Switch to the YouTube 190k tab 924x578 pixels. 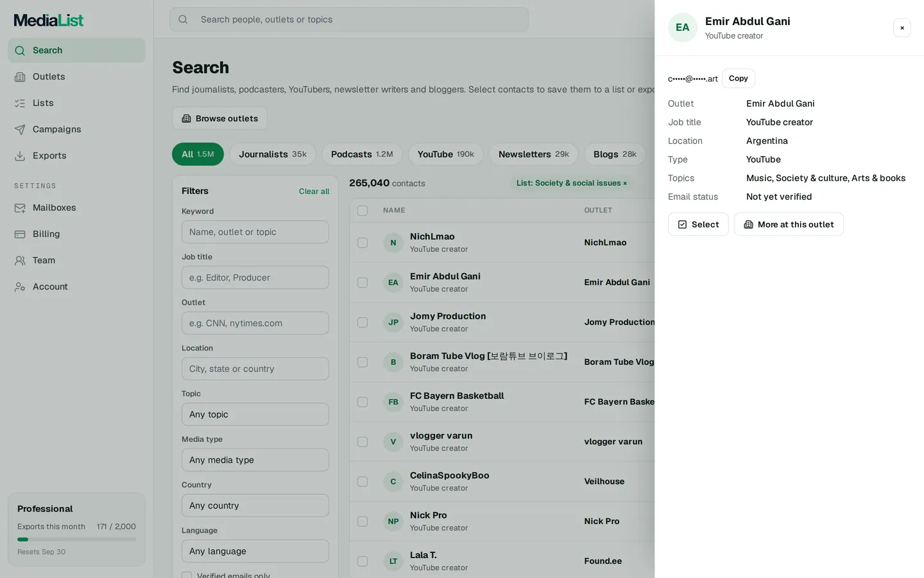tap(446, 154)
